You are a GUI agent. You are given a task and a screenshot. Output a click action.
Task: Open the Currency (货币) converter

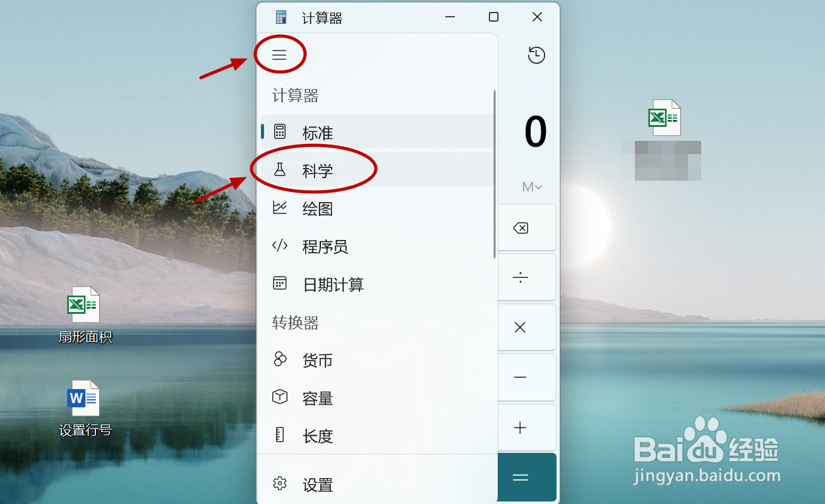point(377,360)
